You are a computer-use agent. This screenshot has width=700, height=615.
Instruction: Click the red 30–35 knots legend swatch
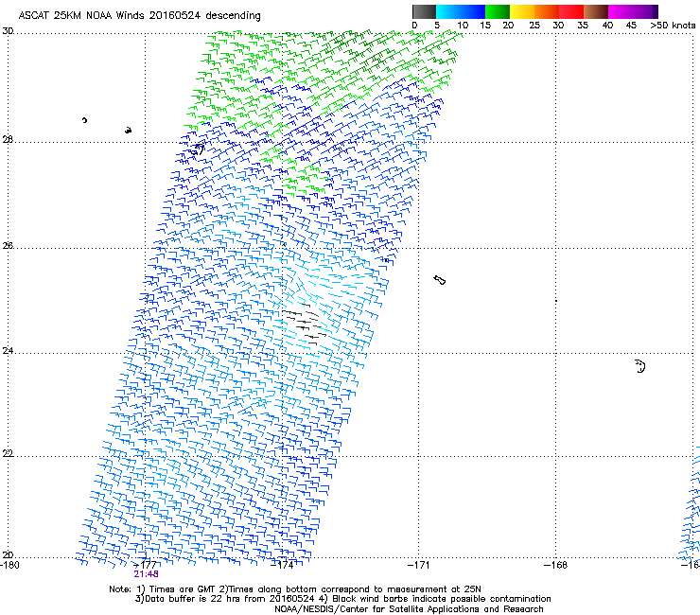(571, 11)
